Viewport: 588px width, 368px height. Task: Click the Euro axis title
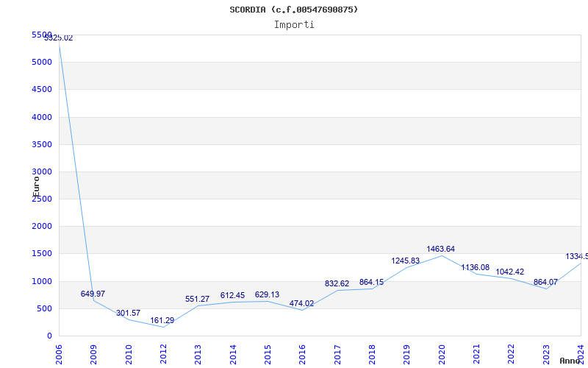click(36, 186)
